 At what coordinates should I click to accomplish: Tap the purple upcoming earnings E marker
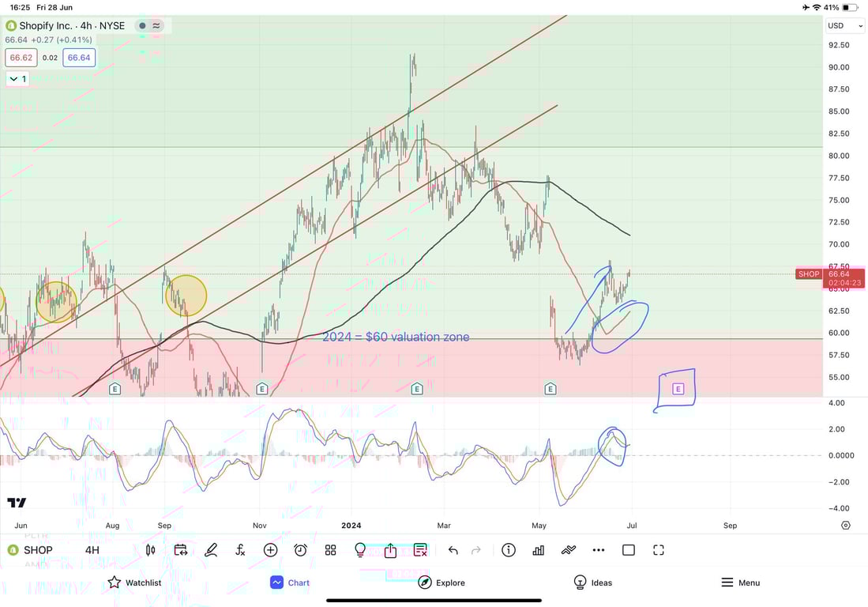click(678, 389)
